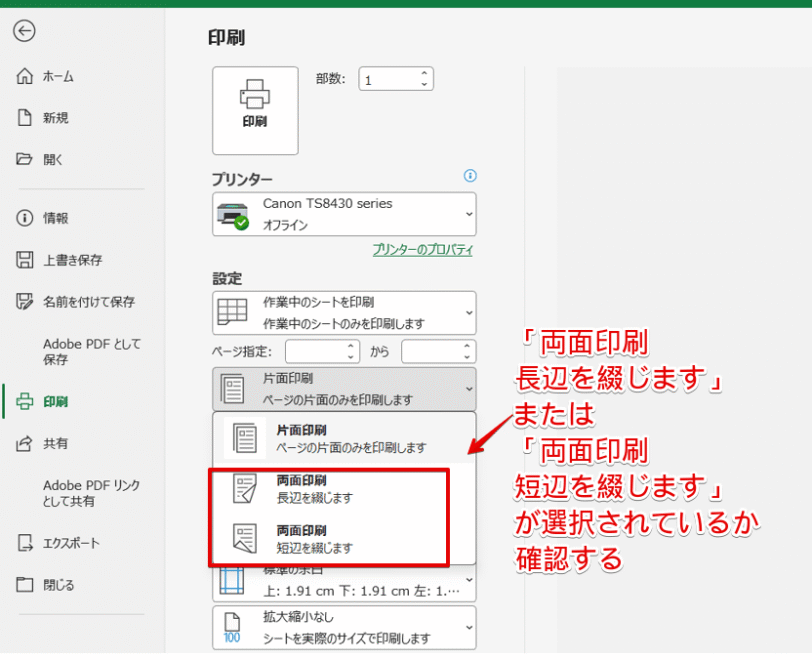Click the first ページ指定 page number field

pyautogui.click(x=320, y=352)
